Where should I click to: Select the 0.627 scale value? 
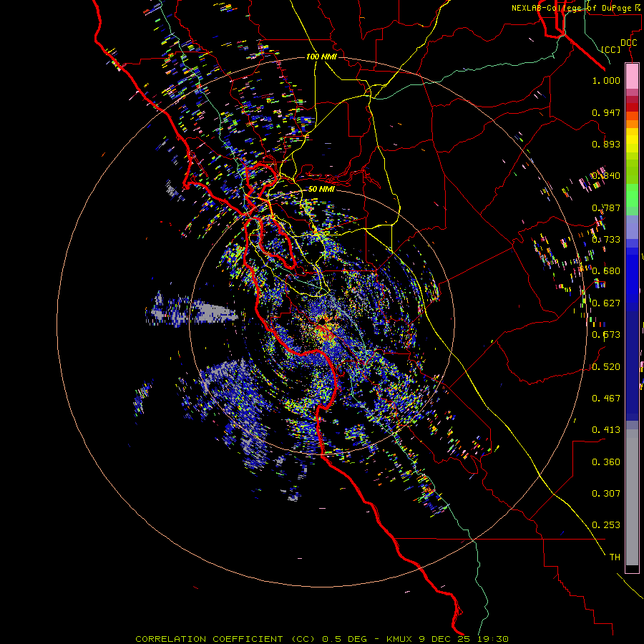tap(606, 303)
